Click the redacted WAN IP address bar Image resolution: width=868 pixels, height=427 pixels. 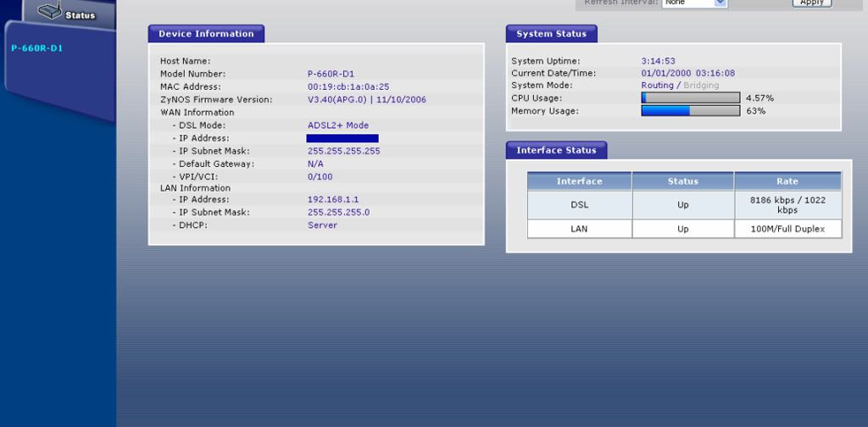[342, 138]
